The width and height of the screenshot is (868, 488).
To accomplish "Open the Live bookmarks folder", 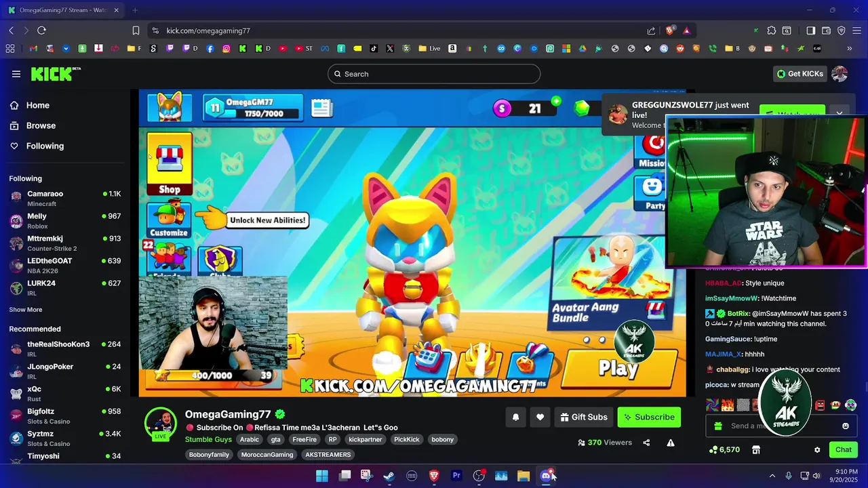I will tap(429, 49).
